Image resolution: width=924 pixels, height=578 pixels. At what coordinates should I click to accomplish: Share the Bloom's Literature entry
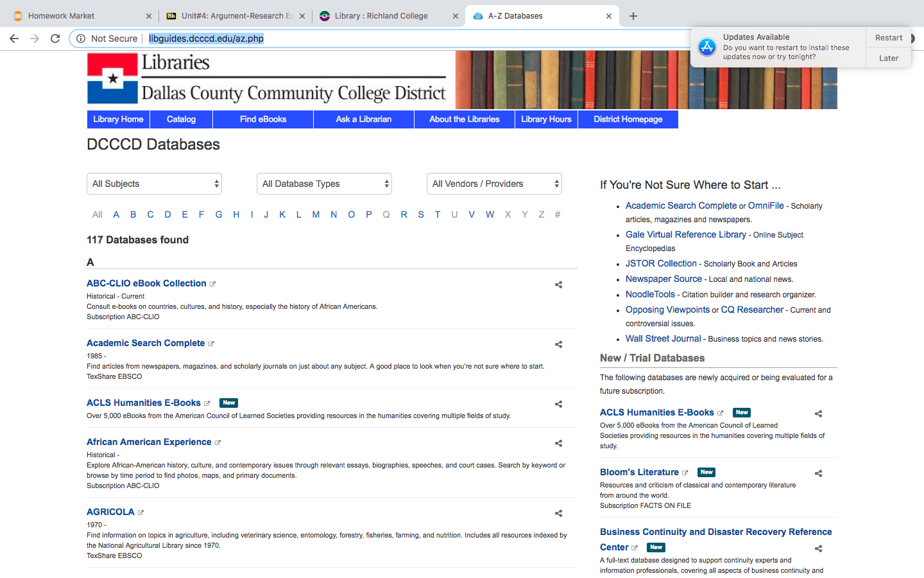[x=818, y=473]
